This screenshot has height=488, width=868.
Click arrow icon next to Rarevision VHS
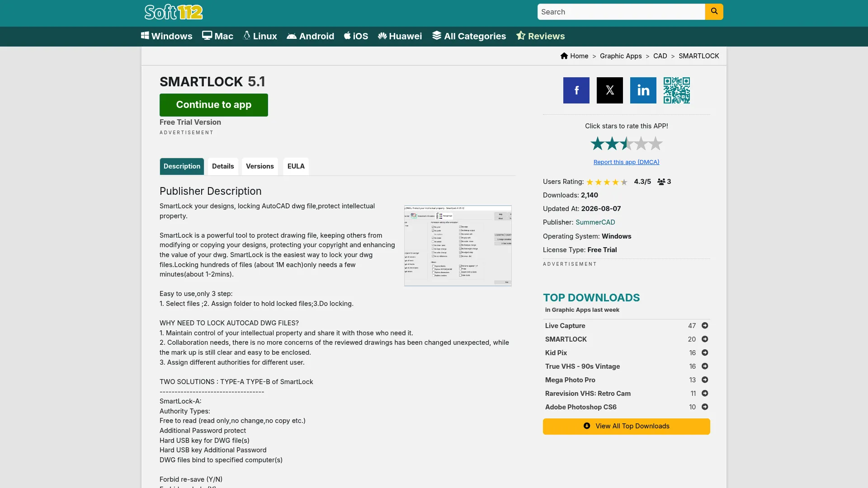click(x=705, y=394)
